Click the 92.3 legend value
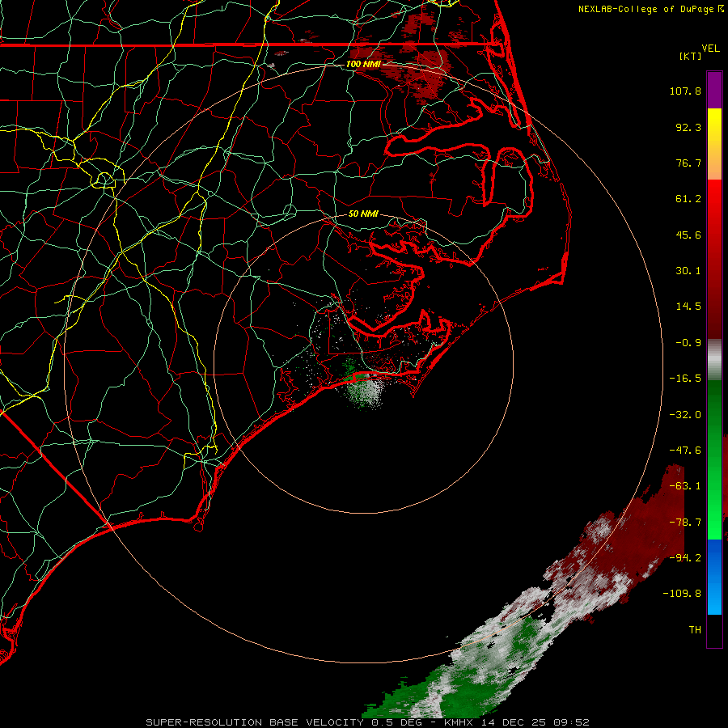Image resolution: width=728 pixels, height=728 pixels. coord(688,127)
